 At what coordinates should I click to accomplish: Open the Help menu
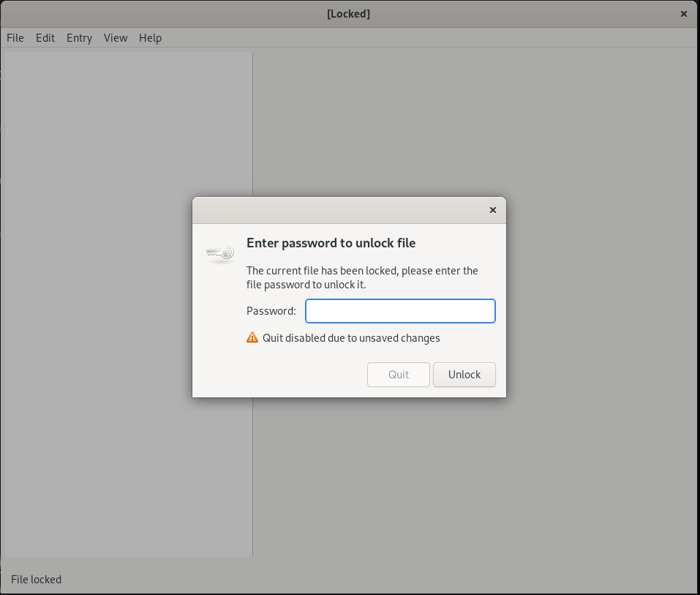pos(150,38)
